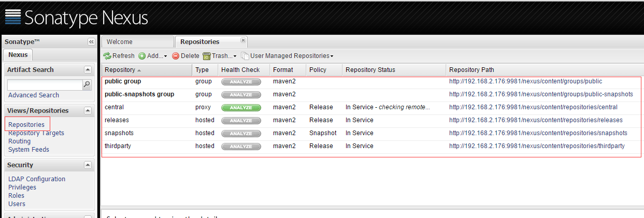The height and width of the screenshot is (218, 644).
Task: Click the Refresh icon in toolbar
Action: (107, 56)
